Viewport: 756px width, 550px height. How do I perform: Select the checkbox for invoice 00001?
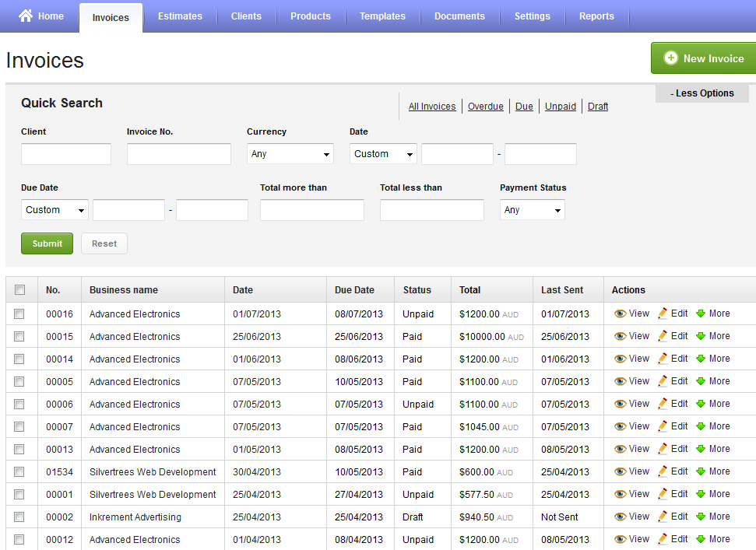(x=19, y=495)
